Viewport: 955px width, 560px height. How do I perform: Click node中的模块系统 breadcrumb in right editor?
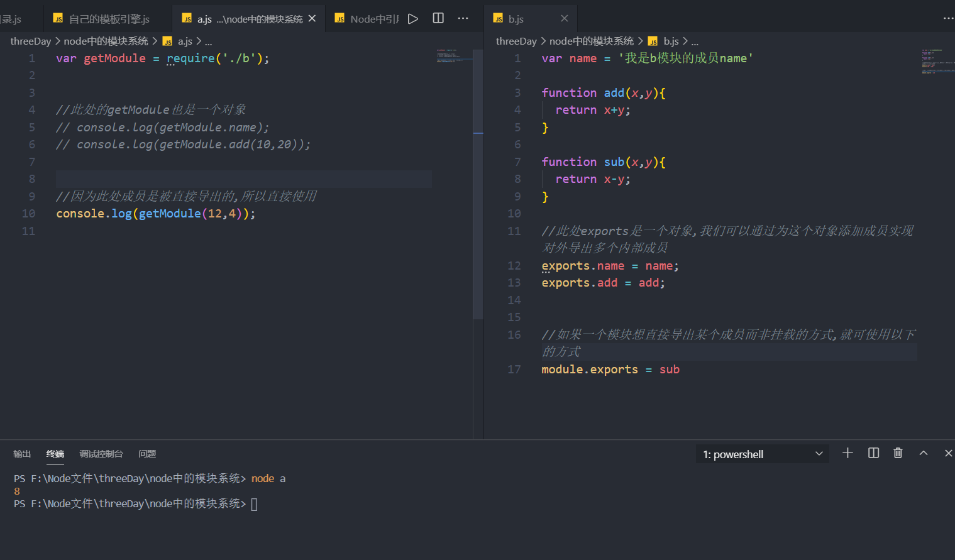coord(592,41)
